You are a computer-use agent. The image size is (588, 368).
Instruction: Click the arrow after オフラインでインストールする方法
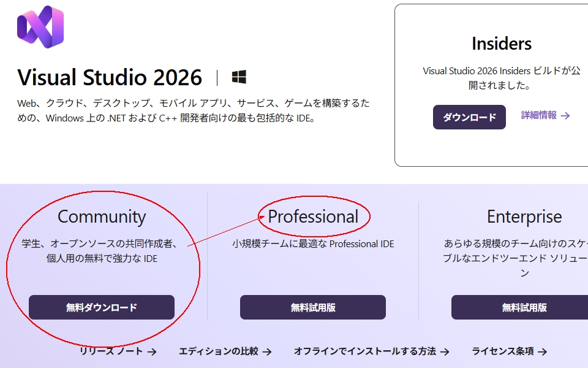[x=445, y=351]
